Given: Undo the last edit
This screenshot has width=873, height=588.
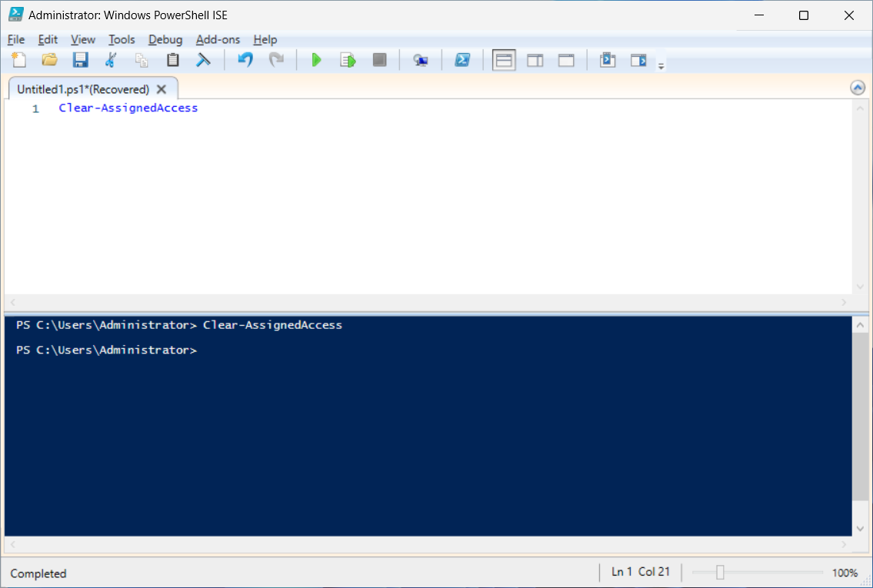Looking at the screenshot, I should 245,60.
